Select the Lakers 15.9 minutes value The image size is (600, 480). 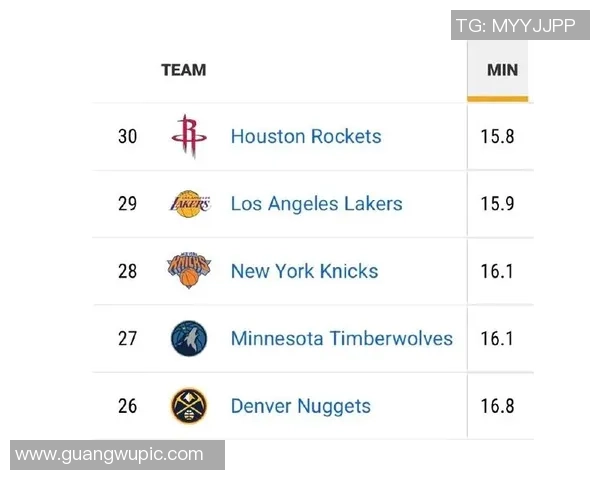click(x=497, y=204)
